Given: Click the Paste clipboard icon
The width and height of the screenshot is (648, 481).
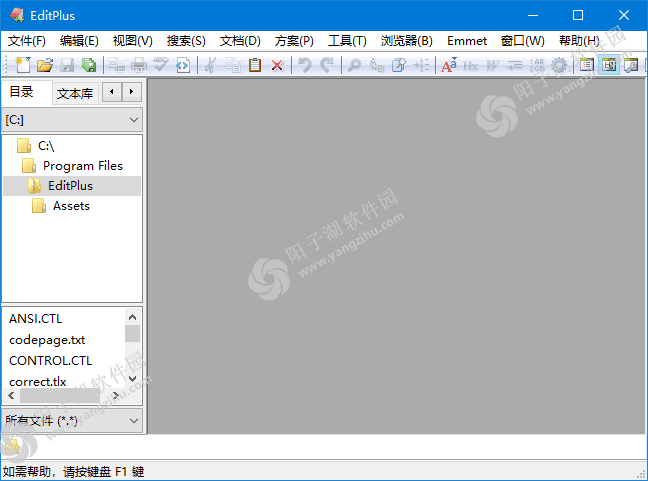Looking at the screenshot, I should tap(255, 65).
